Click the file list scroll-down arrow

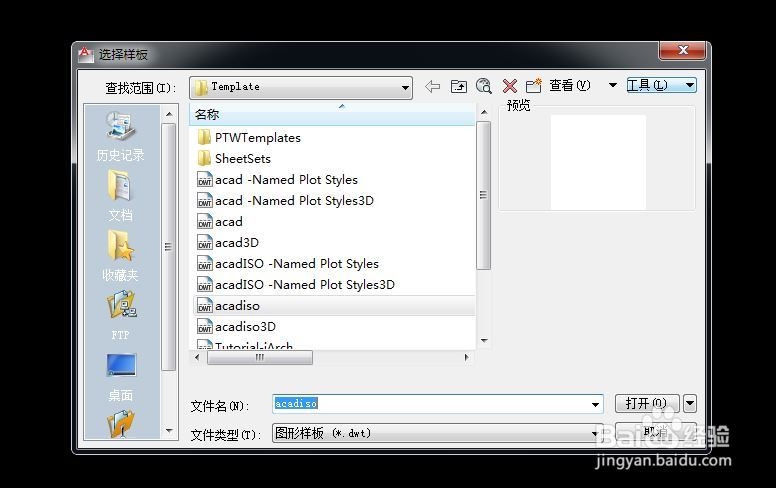[484, 341]
